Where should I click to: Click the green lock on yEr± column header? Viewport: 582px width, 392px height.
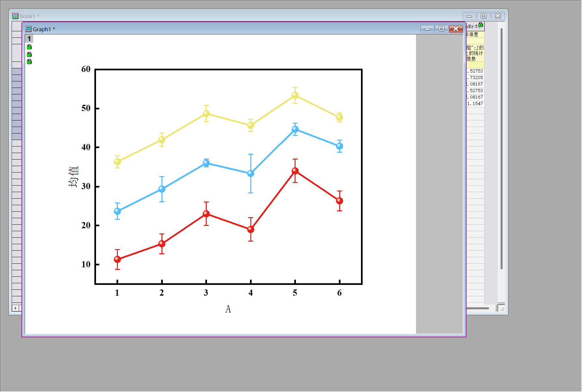[481, 25]
